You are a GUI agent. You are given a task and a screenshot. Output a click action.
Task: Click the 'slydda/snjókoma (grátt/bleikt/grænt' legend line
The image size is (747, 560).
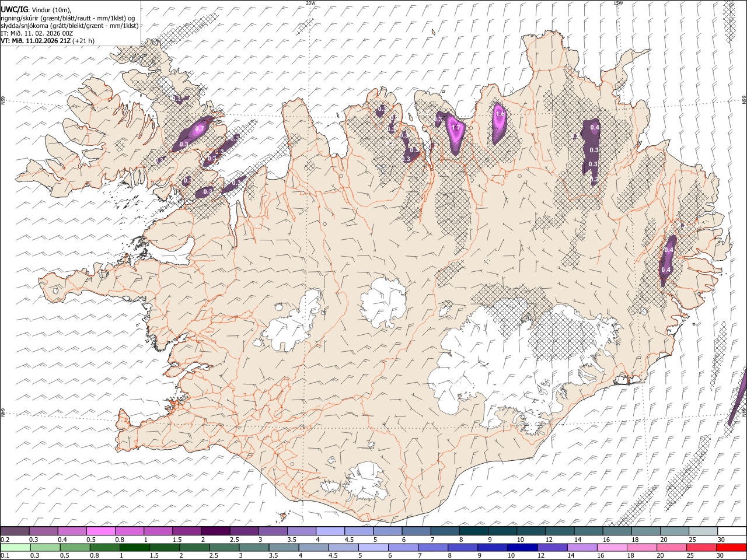tap(69, 26)
